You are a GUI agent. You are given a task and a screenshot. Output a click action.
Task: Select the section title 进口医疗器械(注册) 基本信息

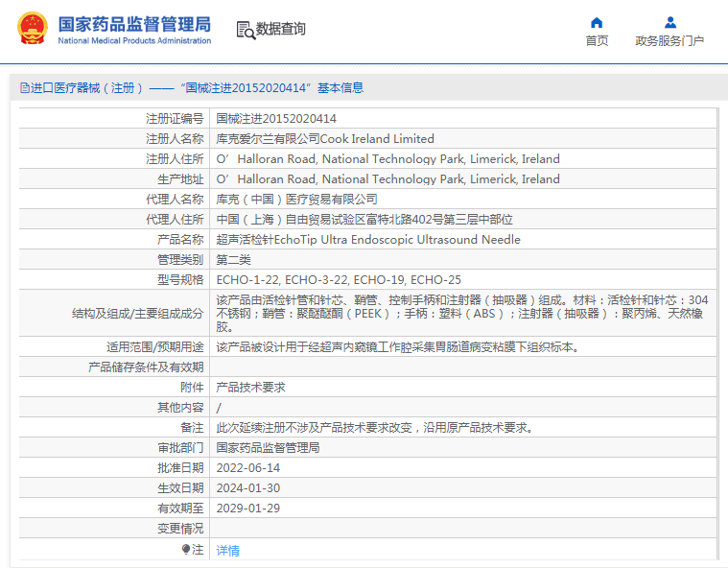[x=192, y=87]
